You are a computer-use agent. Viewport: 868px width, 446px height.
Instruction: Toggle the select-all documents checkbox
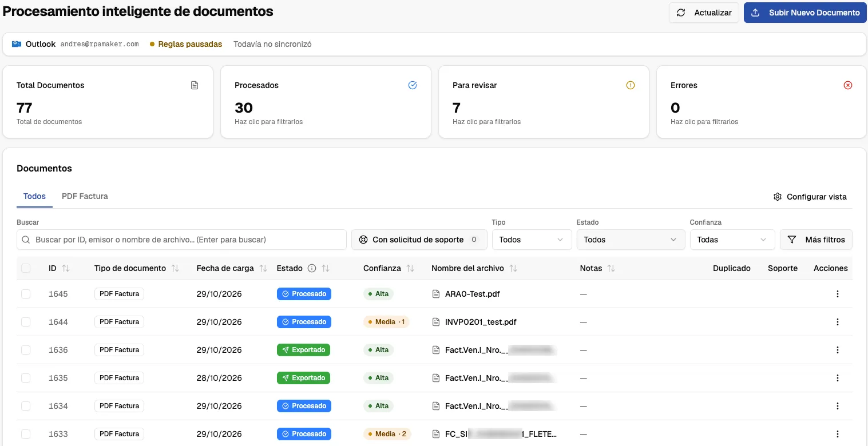26,268
